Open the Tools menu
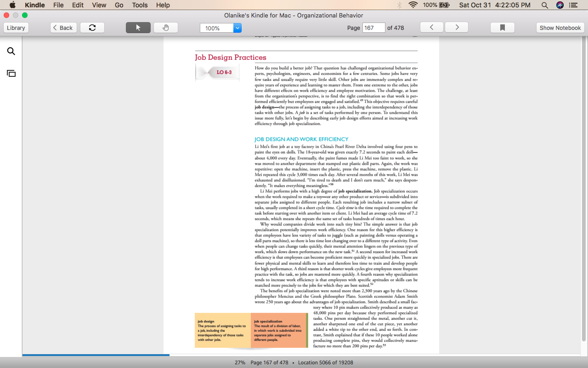 [x=140, y=5]
